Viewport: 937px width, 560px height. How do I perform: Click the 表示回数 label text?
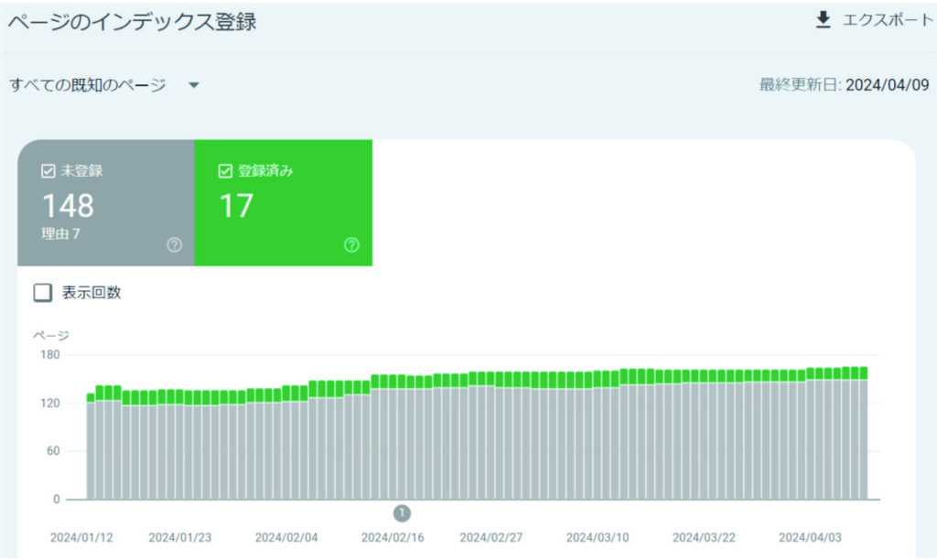[x=92, y=293]
